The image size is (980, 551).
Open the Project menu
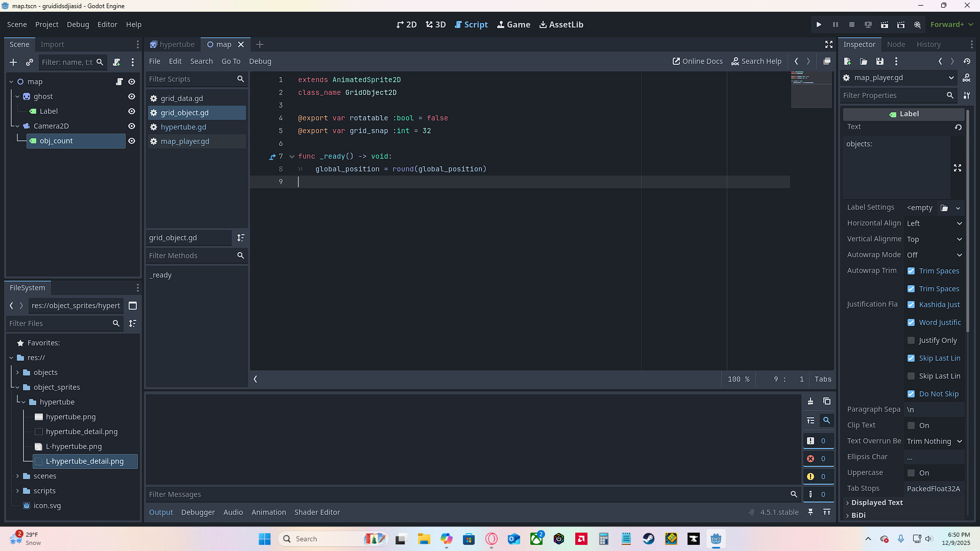click(x=46, y=24)
